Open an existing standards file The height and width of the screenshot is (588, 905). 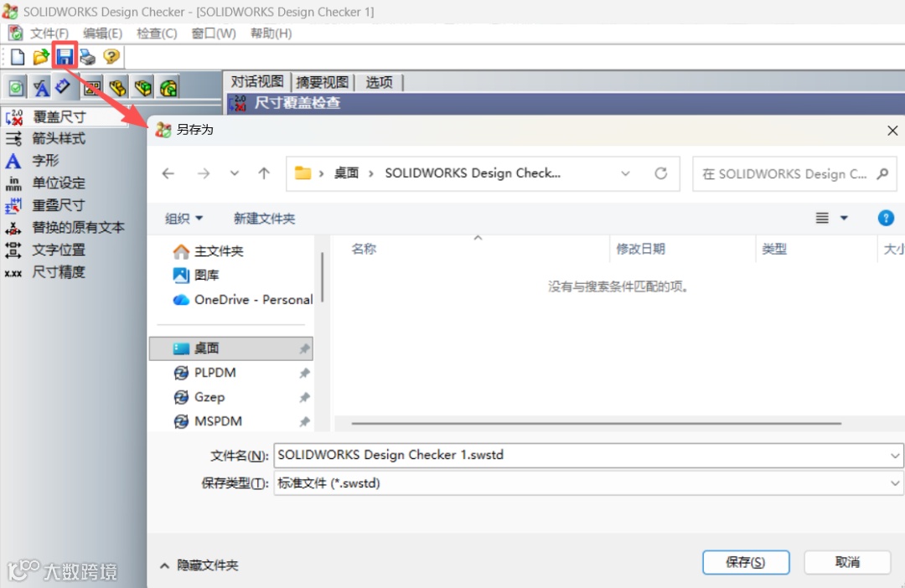41,57
